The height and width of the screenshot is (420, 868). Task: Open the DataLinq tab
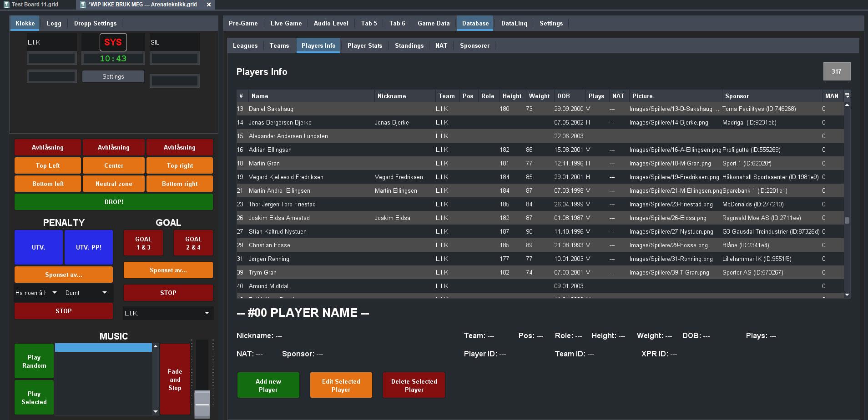click(x=514, y=23)
